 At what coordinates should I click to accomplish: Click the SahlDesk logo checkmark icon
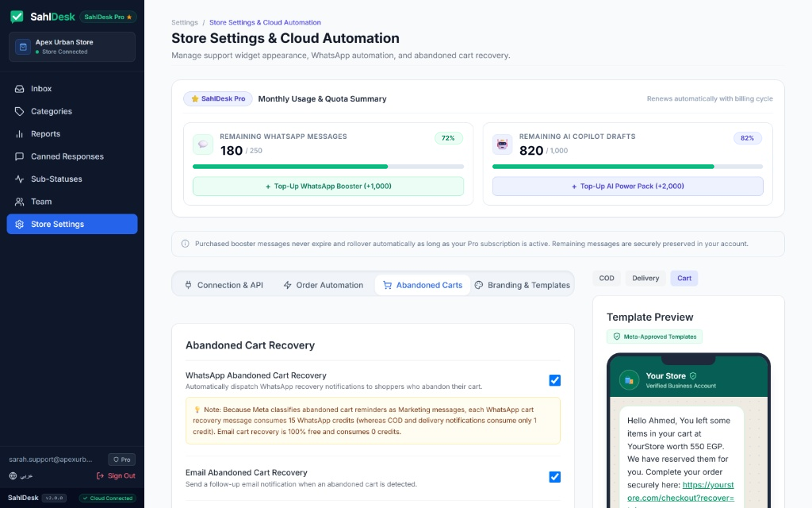[17, 17]
